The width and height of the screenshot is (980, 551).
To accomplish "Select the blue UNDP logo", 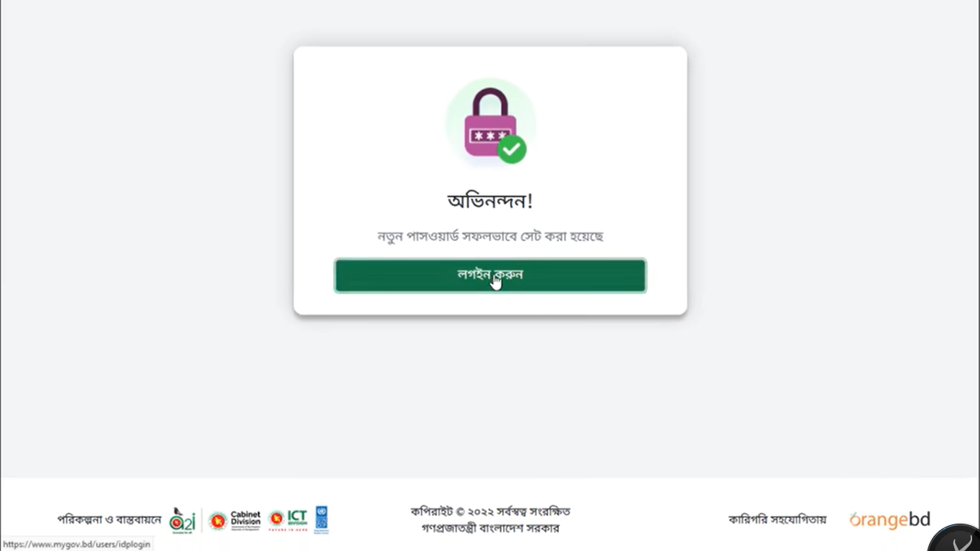I will point(322,519).
